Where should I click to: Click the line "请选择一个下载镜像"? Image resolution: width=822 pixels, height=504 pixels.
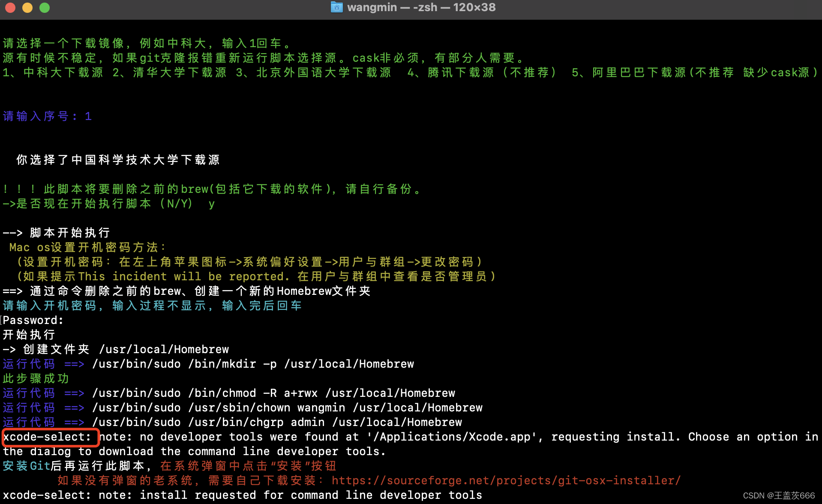(x=147, y=43)
